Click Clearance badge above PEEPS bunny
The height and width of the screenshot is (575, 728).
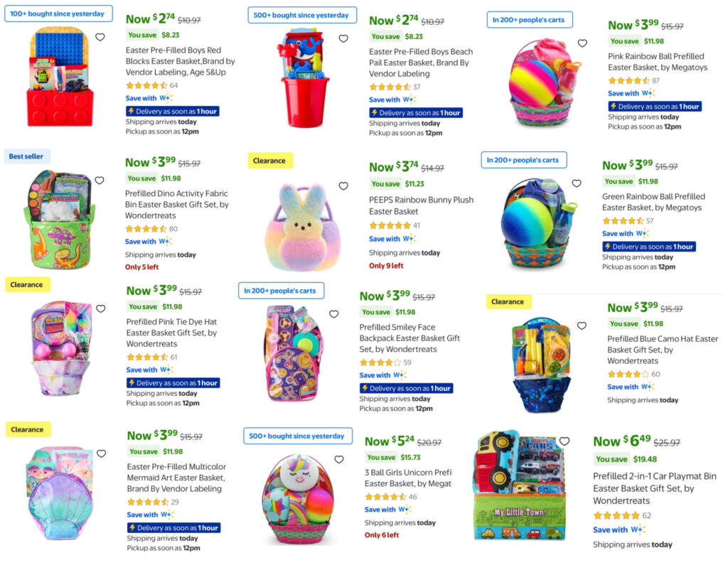coord(269,161)
